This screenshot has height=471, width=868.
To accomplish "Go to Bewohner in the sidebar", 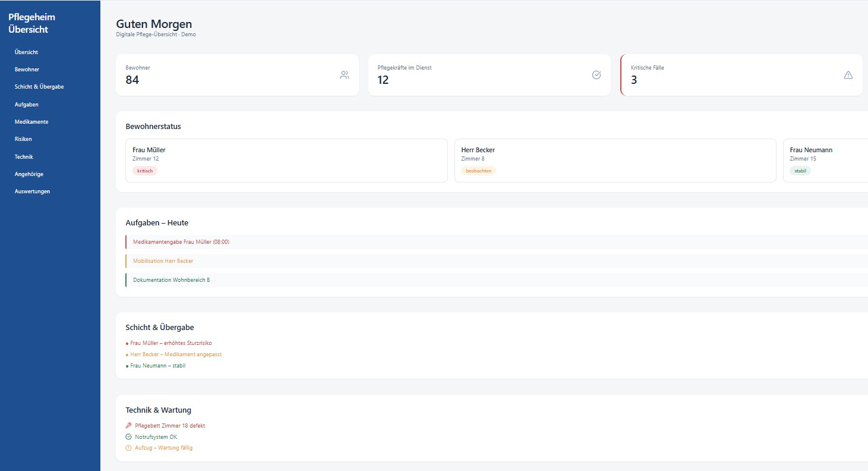I will (x=27, y=70).
